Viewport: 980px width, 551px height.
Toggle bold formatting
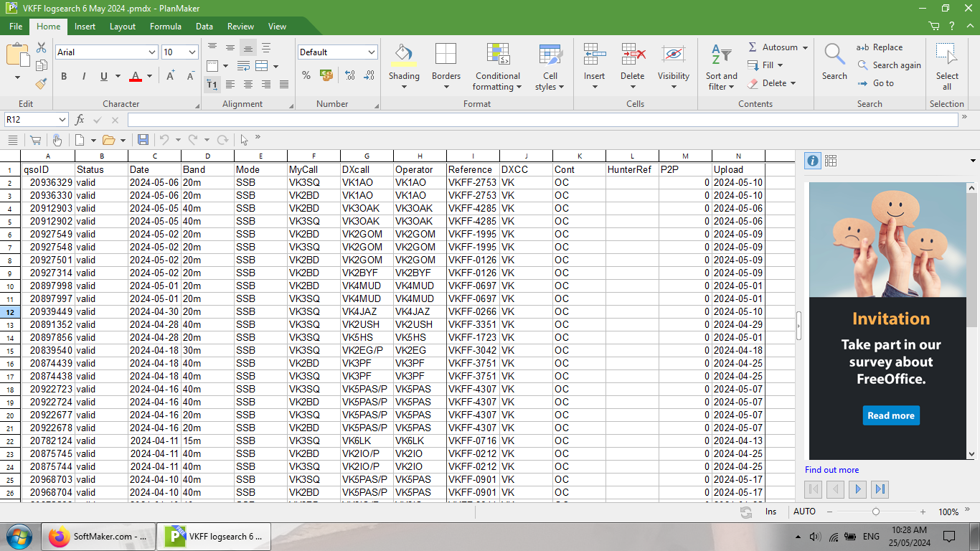point(64,77)
